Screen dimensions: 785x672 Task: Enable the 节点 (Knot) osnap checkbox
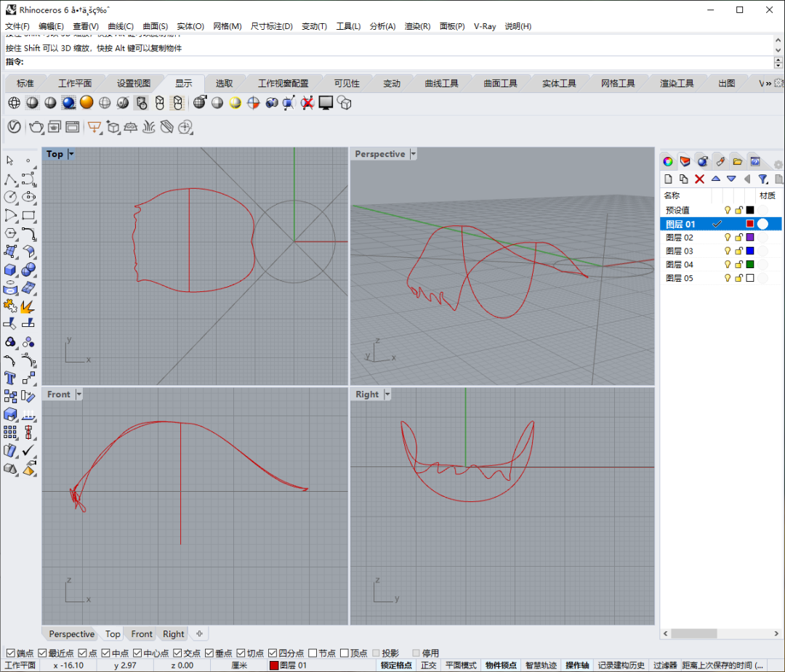coord(313,653)
